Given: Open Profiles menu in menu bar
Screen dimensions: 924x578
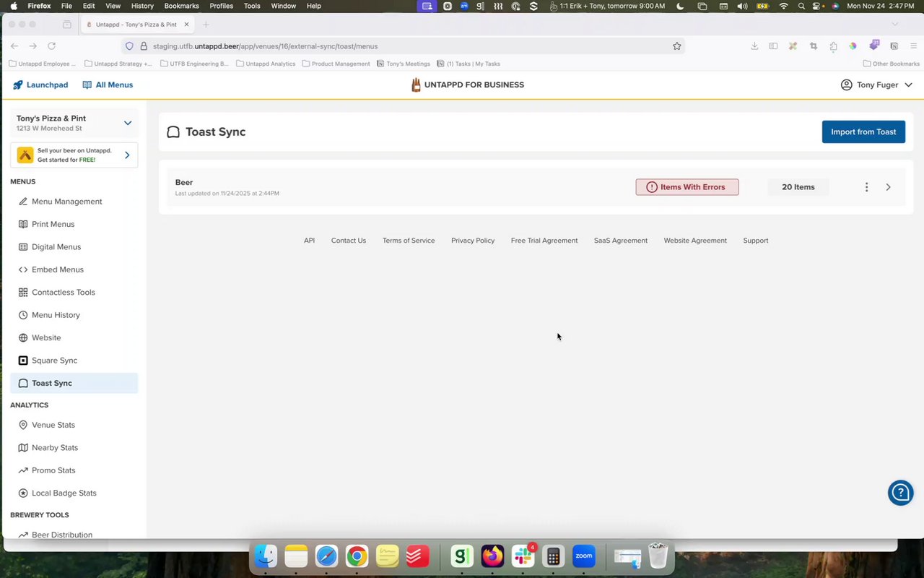Looking at the screenshot, I should coord(221,6).
